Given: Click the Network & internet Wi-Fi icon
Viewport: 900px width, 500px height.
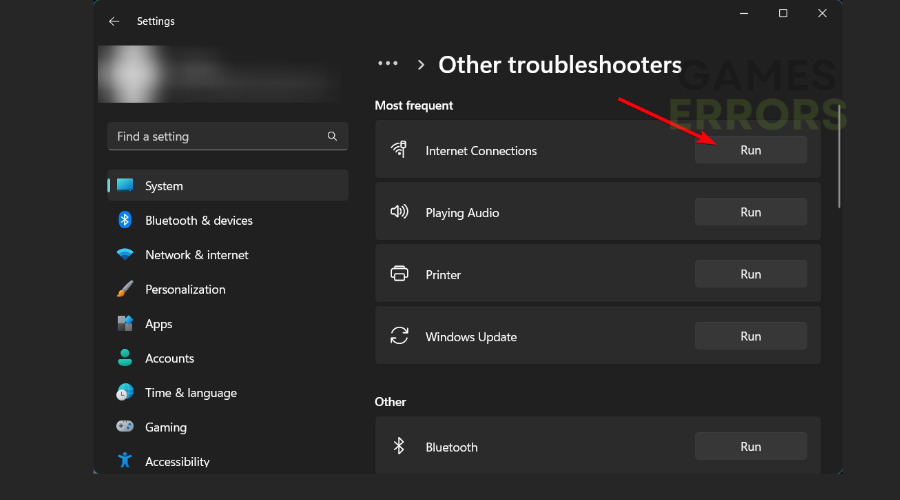Looking at the screenshot, I should click(x=125, y=255).
